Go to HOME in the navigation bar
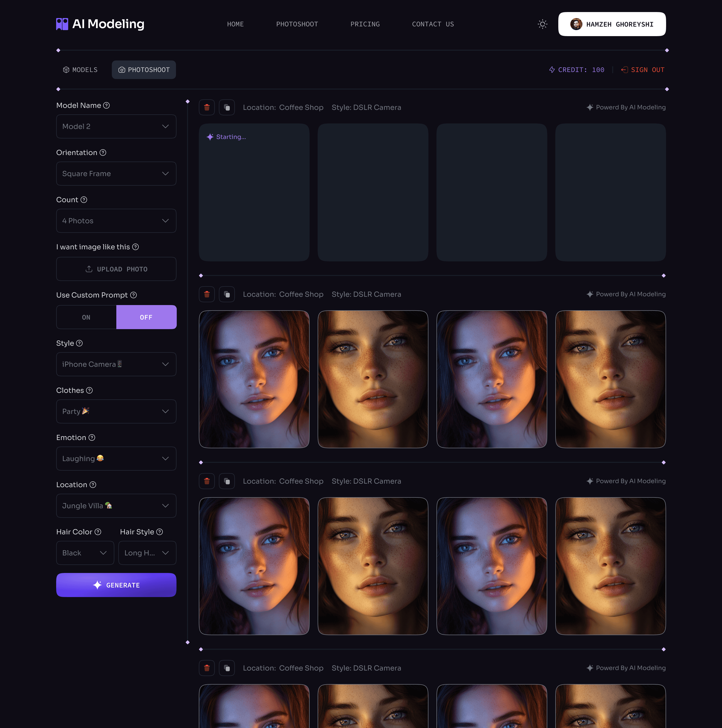This screenshot has height=728, width=722. click(x=235, y=24)
